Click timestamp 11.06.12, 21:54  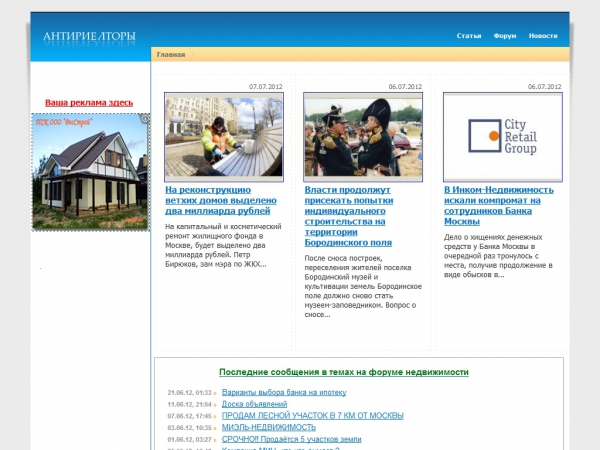[x=189, y=404]
